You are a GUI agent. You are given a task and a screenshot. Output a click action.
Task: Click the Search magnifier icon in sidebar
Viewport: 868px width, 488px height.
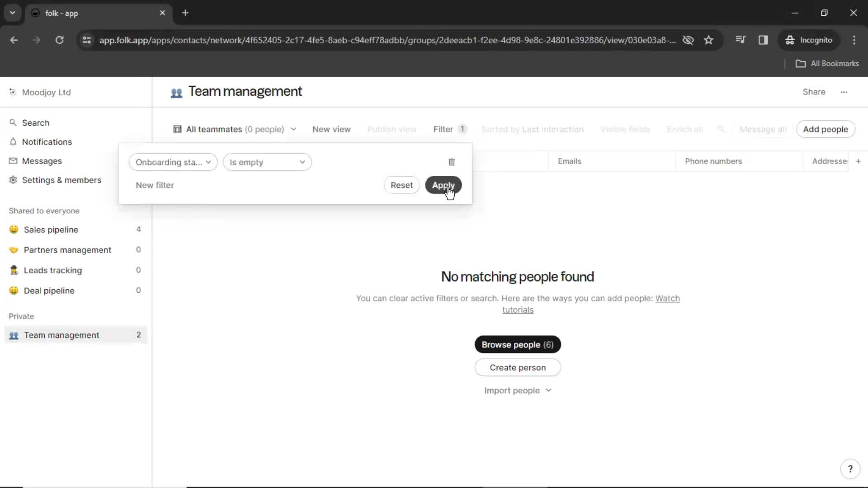pos(13,122)
